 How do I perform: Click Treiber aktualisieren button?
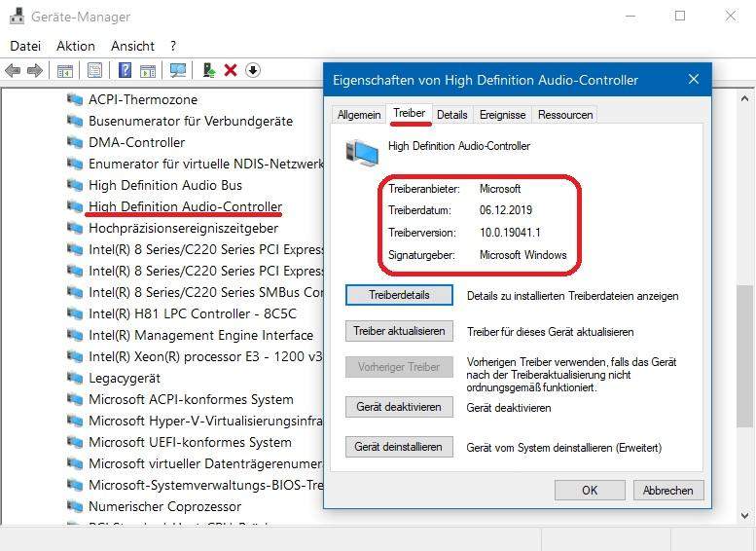pyautogui.click(x=399, y=331)
